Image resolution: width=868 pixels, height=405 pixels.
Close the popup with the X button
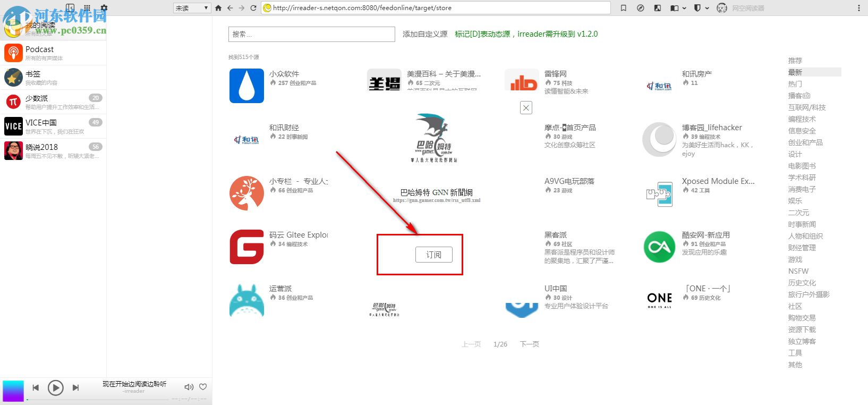[x=526, y=108]
